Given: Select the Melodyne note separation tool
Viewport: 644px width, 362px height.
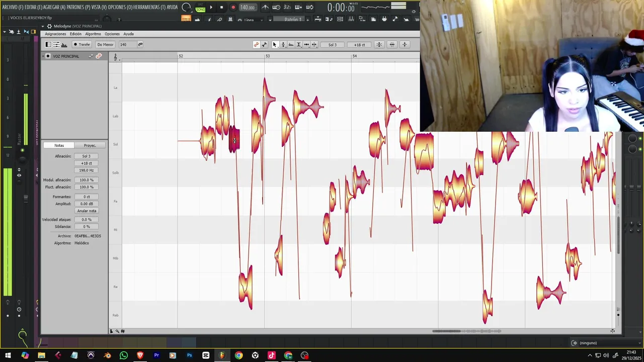Looking at the screenshot, I should [314, 45].
